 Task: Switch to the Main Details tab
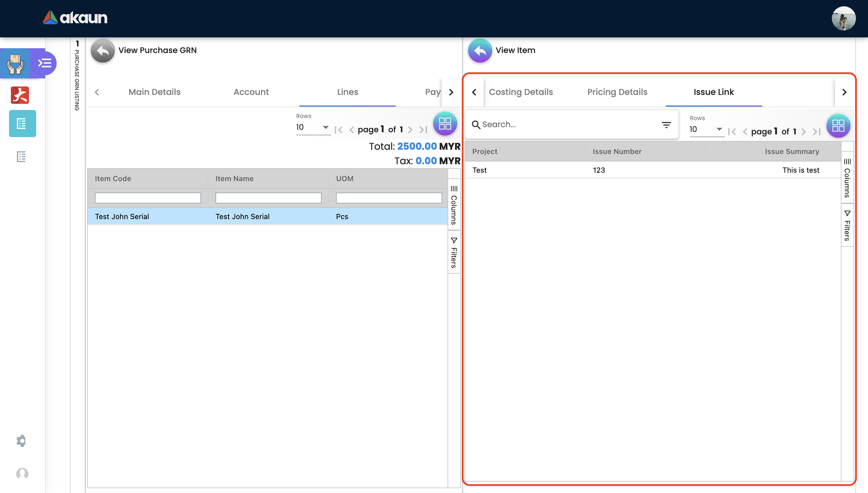pyautogui.click(x=154, y=92)
